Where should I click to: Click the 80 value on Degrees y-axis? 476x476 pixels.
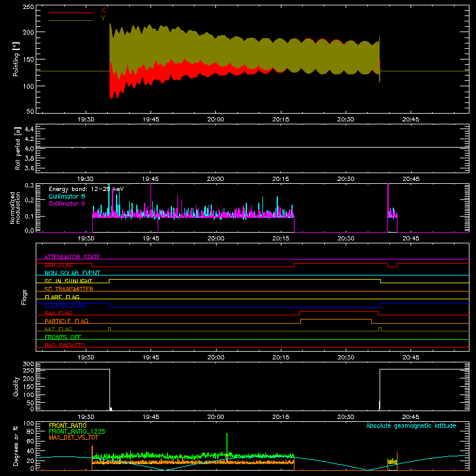pos(30,431)
